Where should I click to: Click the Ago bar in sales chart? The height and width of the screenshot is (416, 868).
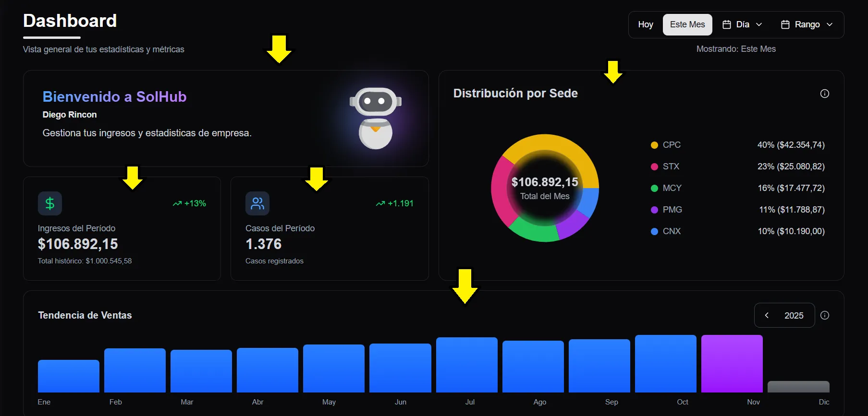[x=533, y=367]
